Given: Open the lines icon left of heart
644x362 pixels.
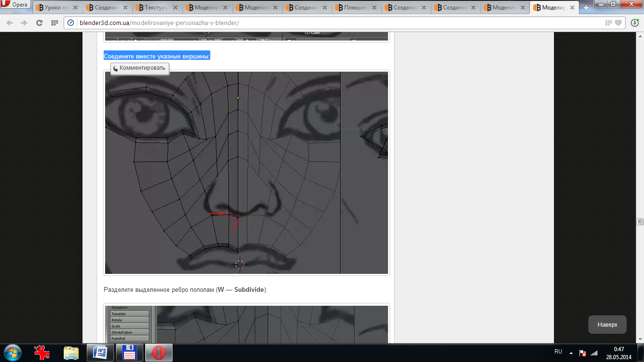Looking at the screenshot, I should coord(609,23).
